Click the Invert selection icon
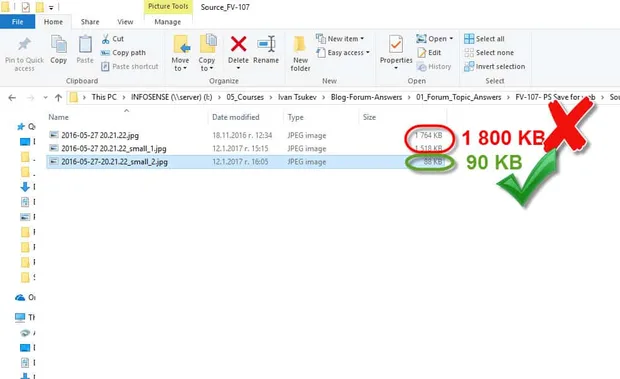620x379 pixels. 469,66
